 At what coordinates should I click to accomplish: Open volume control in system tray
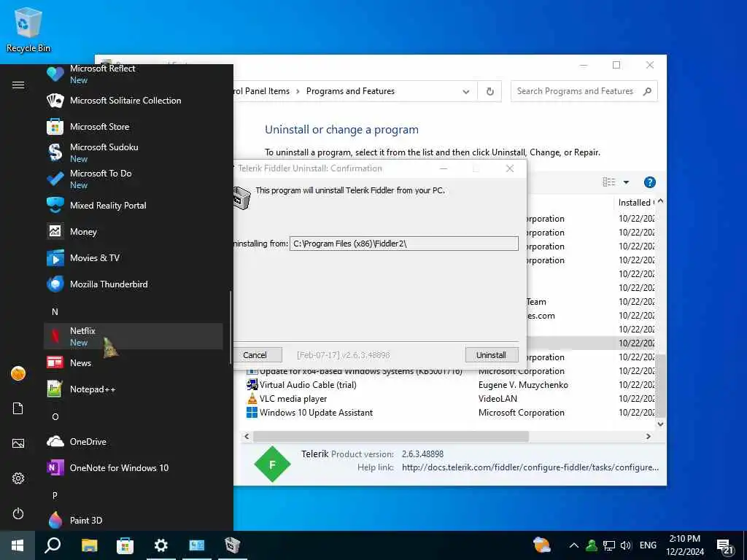(626, 545)
